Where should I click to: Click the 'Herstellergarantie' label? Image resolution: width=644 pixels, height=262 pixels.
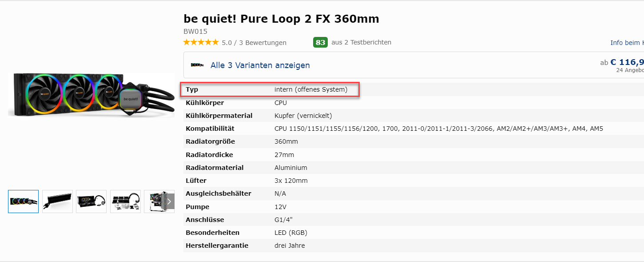[217, 246]
